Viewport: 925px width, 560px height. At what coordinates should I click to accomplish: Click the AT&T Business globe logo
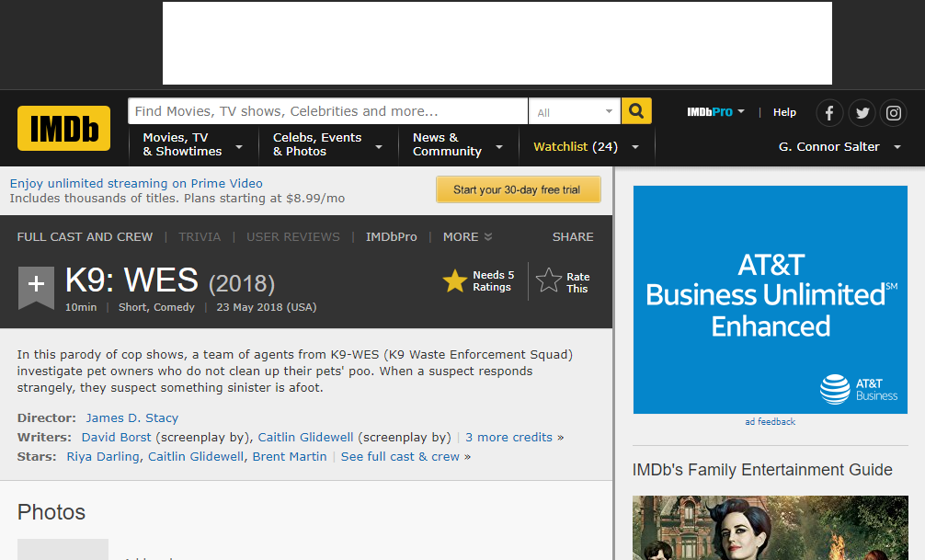click(x=835, y=390)
